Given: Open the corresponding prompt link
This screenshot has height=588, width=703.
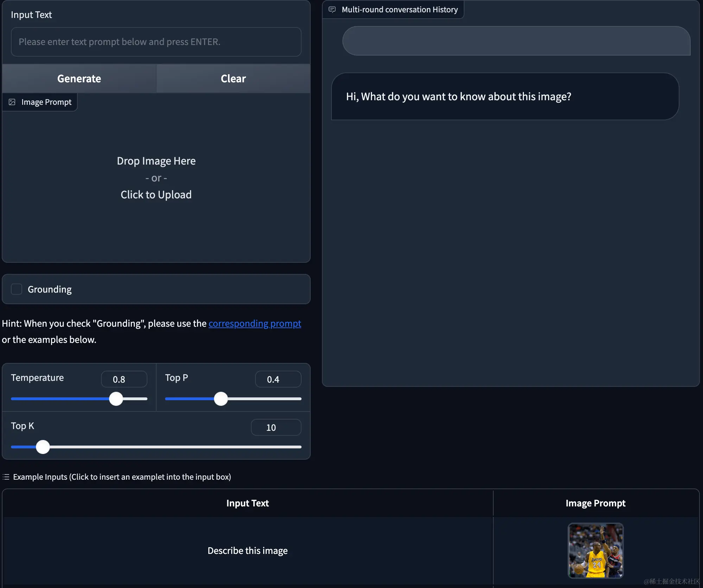Looking at the screenshot, I should click(x=255, y=324).
